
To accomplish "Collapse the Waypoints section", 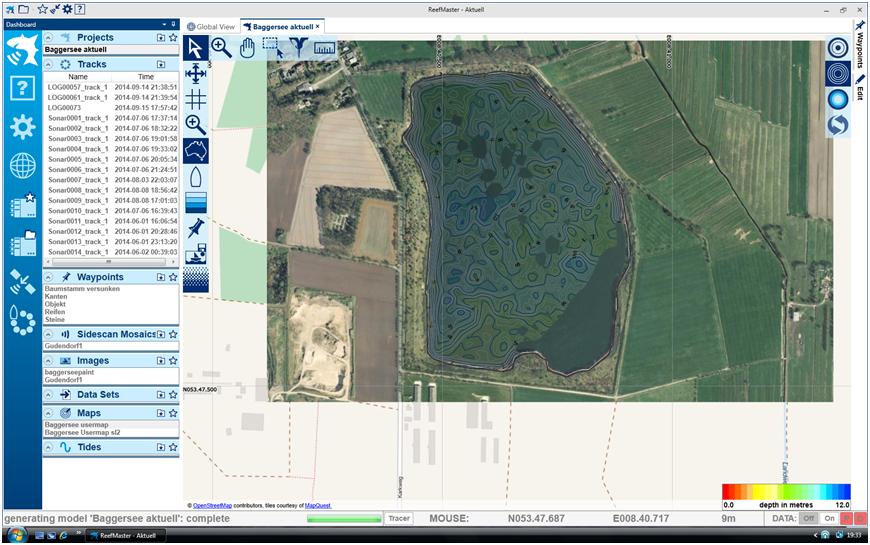I will (x=49, y=277).
